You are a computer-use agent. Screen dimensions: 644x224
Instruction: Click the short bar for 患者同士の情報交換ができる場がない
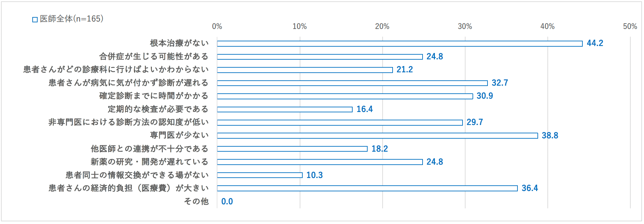[x=260, y=175]
